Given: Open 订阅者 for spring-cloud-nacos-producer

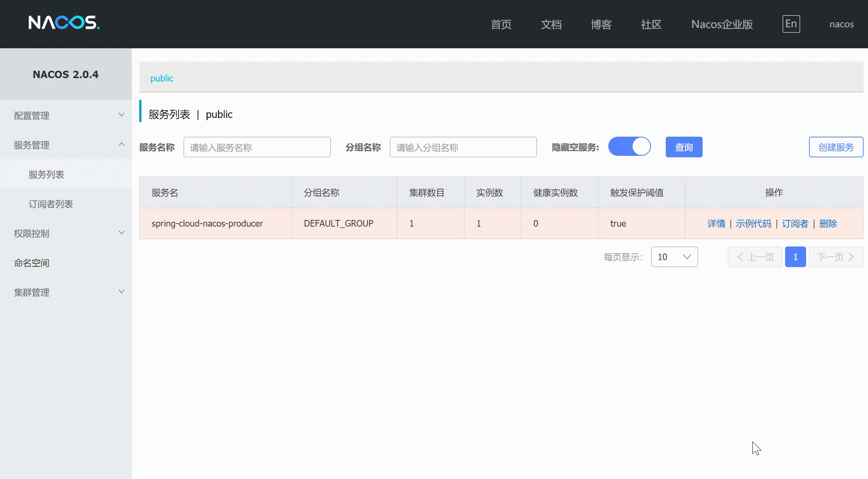Looking at the screenshot, I should tap(795, 223).
